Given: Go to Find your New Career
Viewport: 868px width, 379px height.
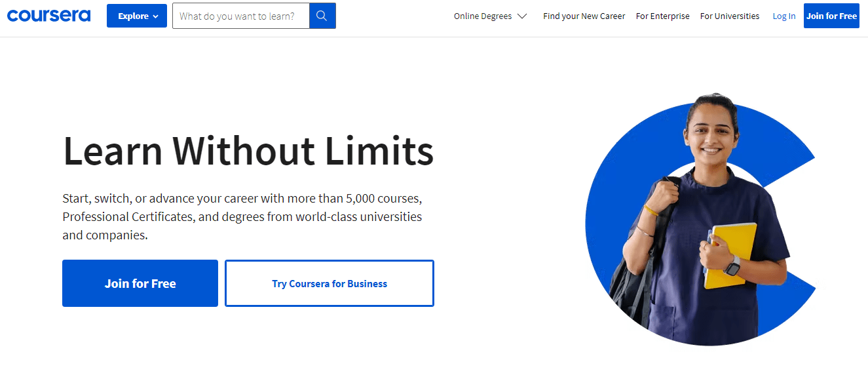Looking at the screenshot, I should coord(584,16).
